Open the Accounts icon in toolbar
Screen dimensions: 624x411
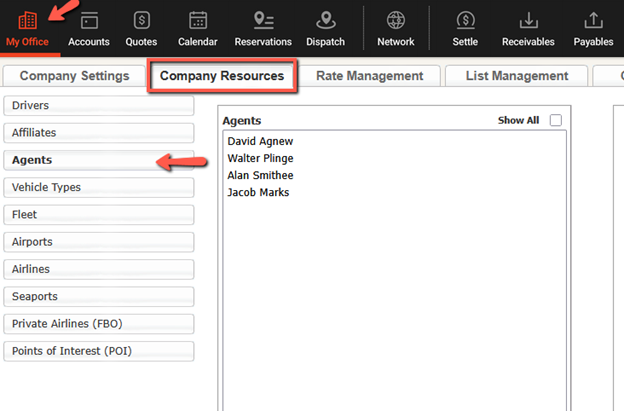coord(89,20)
